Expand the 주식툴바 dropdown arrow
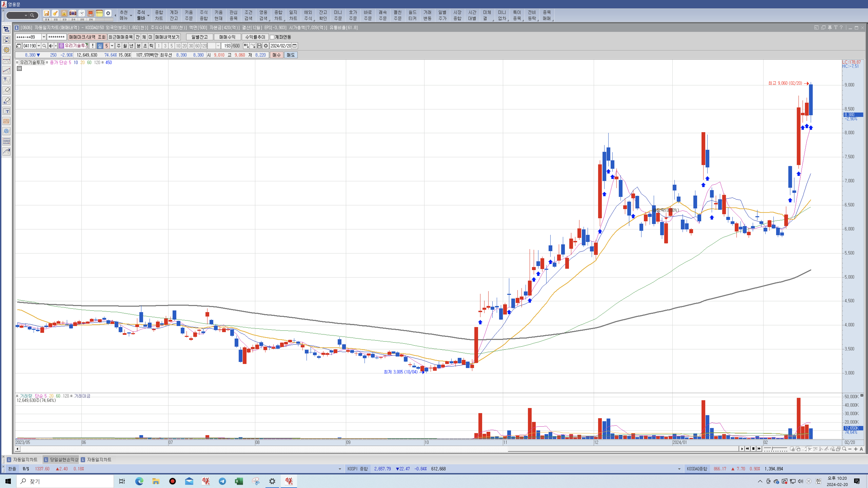 (x=148, y=15)
